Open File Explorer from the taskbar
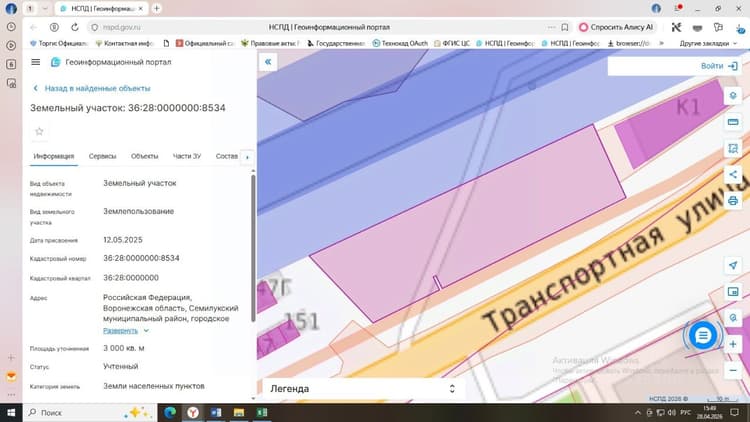 coord(239,412)
